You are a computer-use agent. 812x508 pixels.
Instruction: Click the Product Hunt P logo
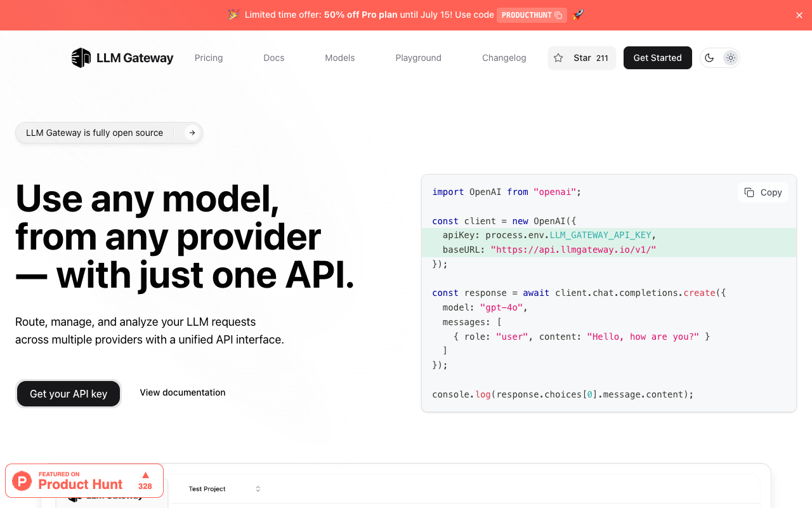22,481
